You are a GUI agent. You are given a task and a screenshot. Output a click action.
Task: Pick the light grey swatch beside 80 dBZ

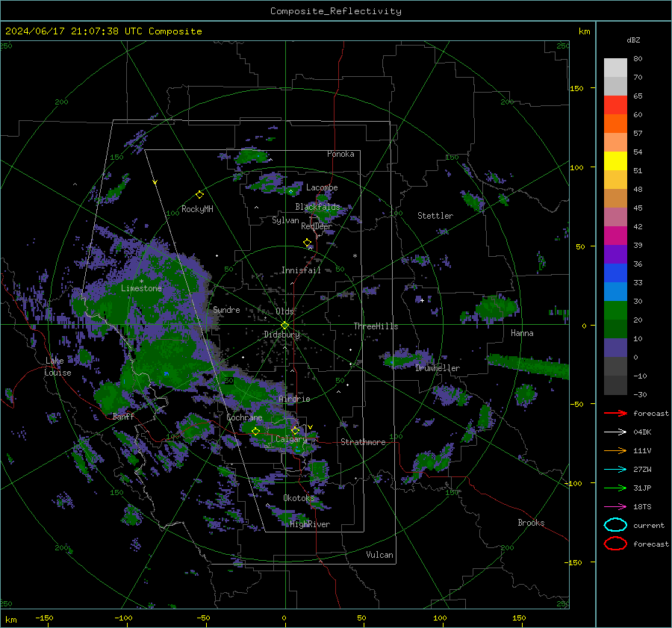(615, 68)
